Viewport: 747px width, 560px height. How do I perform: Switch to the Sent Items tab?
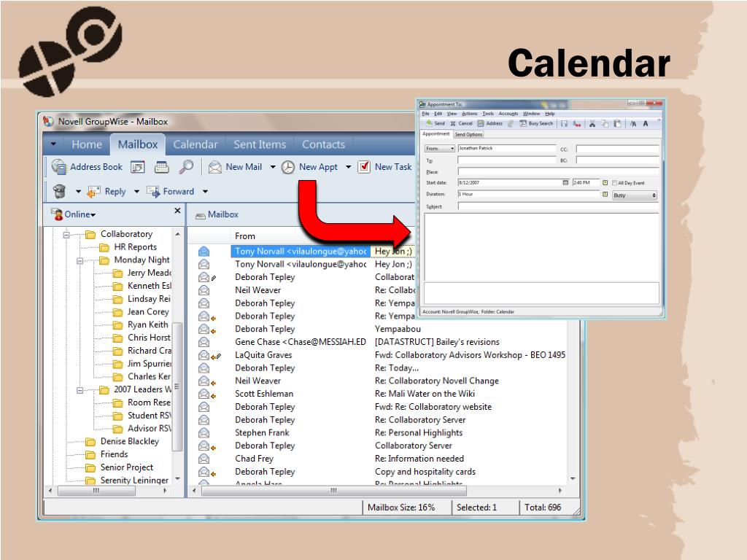pyautogui.click(x=260, y=144)
